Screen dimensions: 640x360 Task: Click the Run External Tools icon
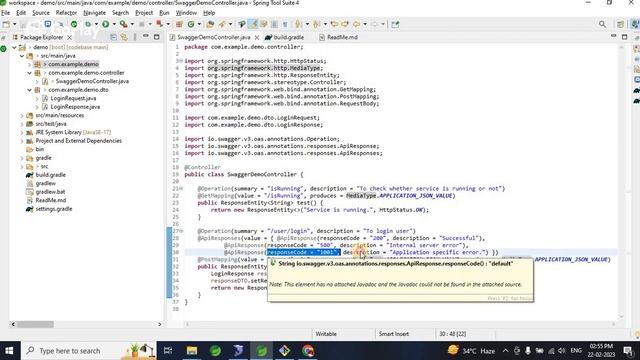click(x=123, y=24)
